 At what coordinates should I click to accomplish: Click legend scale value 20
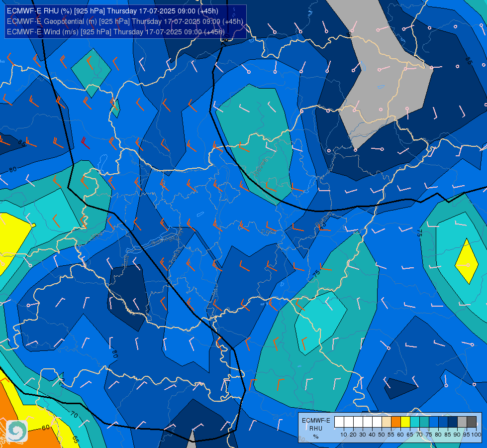click(x=353, y=435)
